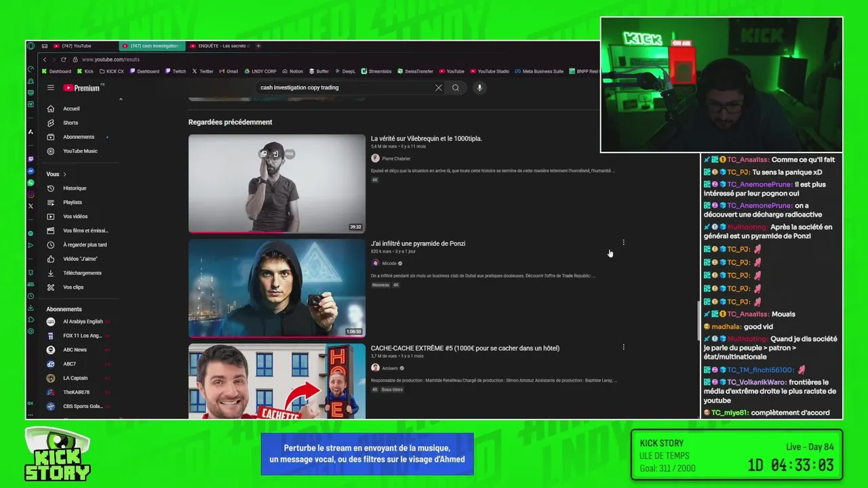Click the Opera logo menu icon
The width and height of the screenshot is (868, 488).
(31, 46)
